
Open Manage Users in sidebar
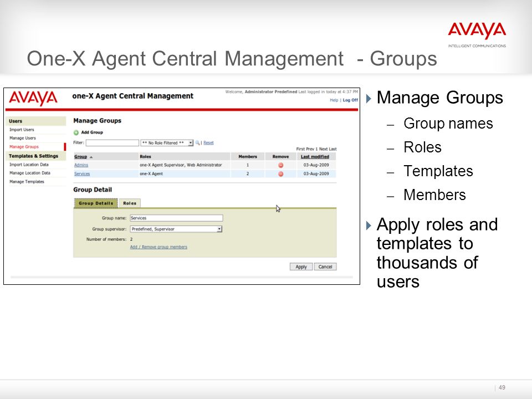(22, 138)
